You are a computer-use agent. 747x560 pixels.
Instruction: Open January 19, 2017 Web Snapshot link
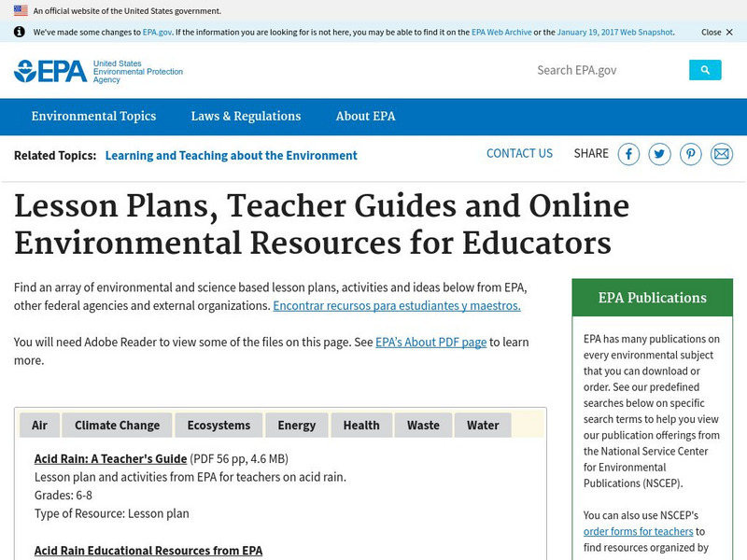coord(615,33)
